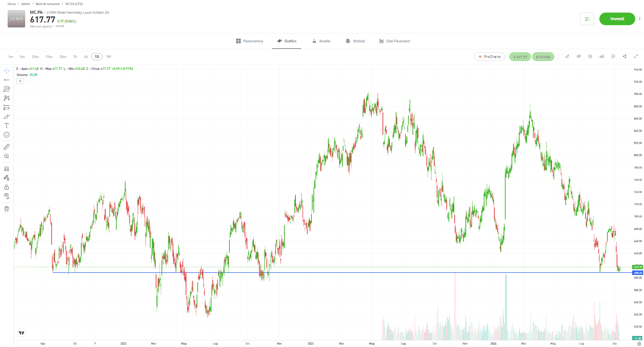Share the chart

[x=625, y=56]
